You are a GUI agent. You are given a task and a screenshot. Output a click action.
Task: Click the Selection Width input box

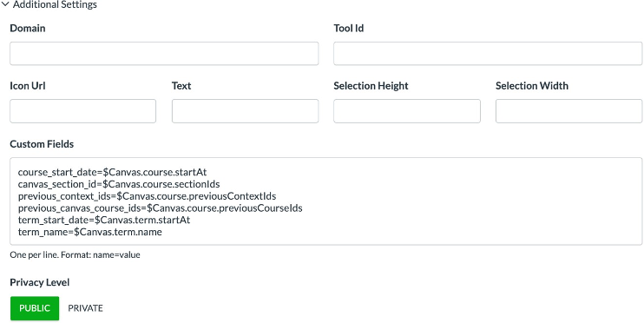click(568, 111)
